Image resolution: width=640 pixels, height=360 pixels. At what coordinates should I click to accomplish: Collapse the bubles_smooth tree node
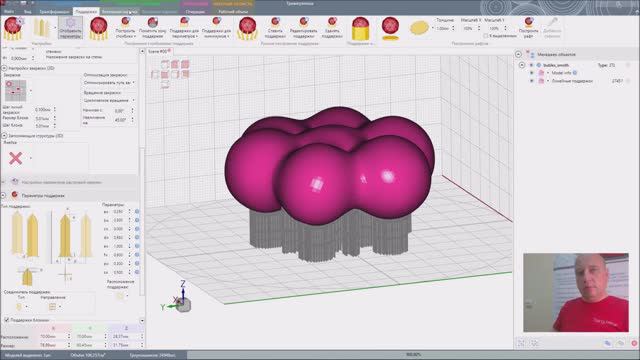coord(522,65)
